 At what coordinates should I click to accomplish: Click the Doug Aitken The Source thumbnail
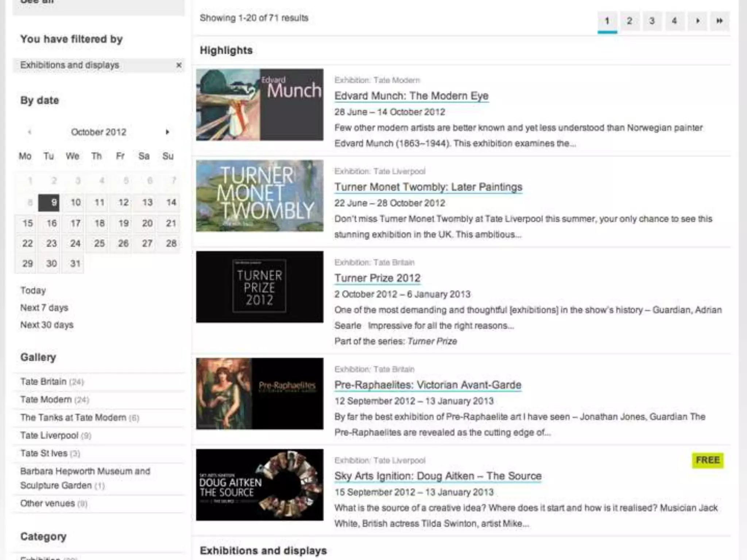tap(259, 485)
